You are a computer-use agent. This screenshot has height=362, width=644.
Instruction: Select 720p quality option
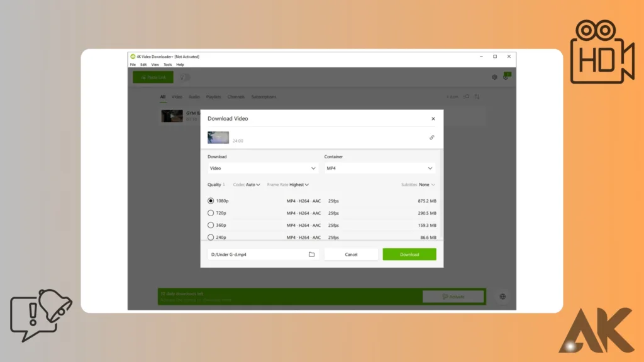(x=211, y=213)
